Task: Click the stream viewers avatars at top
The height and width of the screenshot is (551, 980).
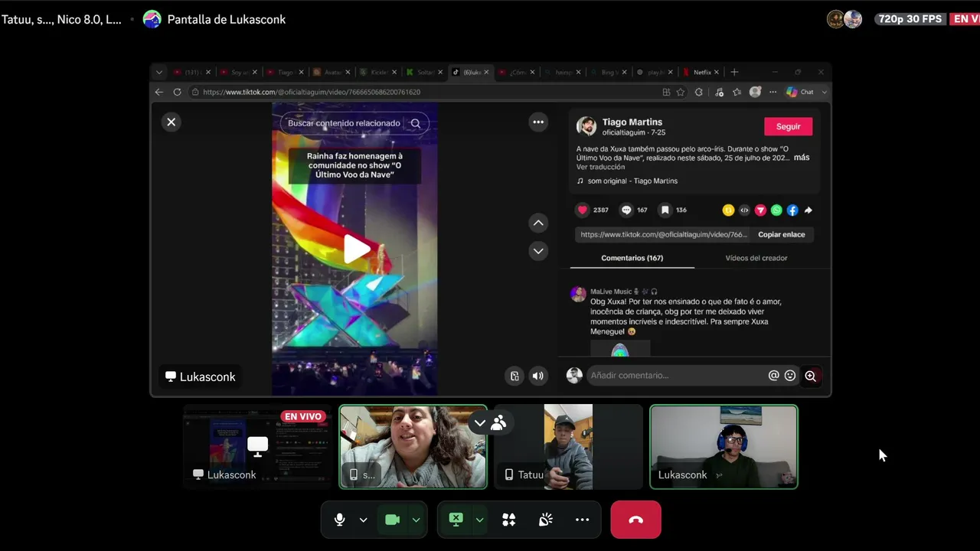Action: 845,19
